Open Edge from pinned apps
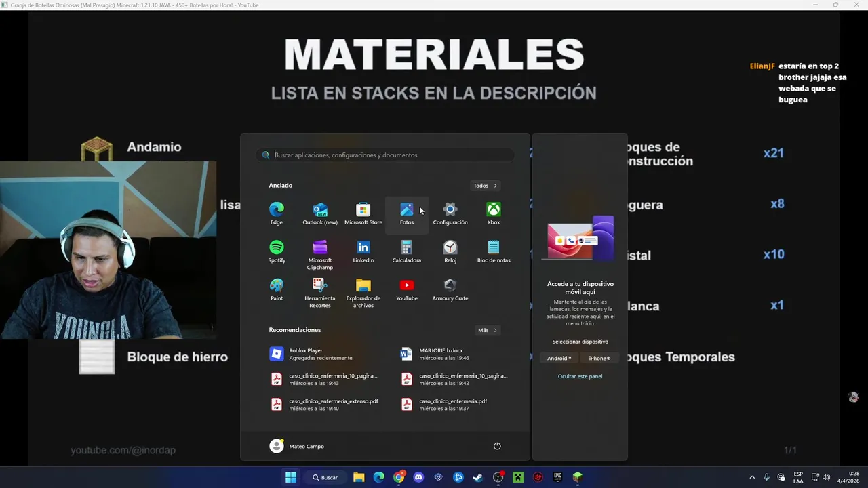The image size is (868, 488). [x=277, y=213]
